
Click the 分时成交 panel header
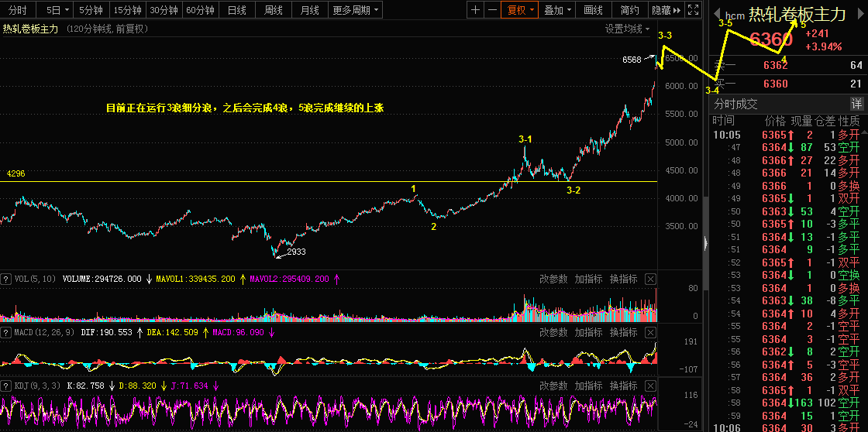click(735, 104)
